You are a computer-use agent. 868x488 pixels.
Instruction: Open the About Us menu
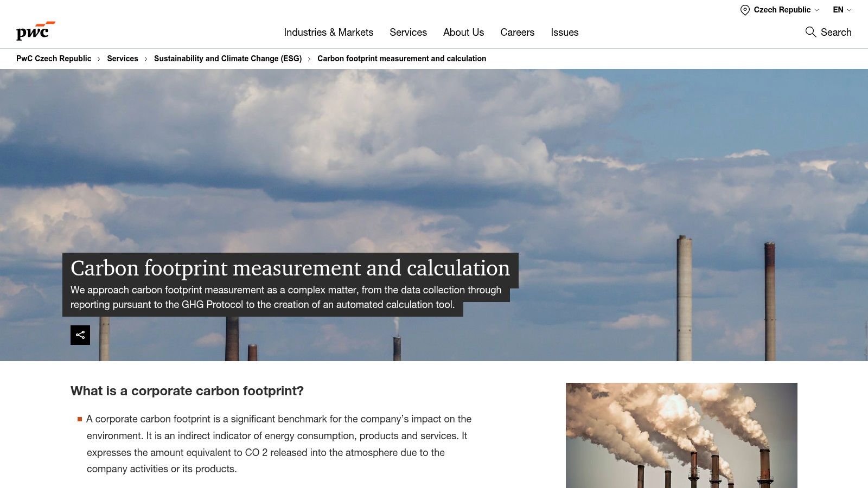tap(463, 33)
